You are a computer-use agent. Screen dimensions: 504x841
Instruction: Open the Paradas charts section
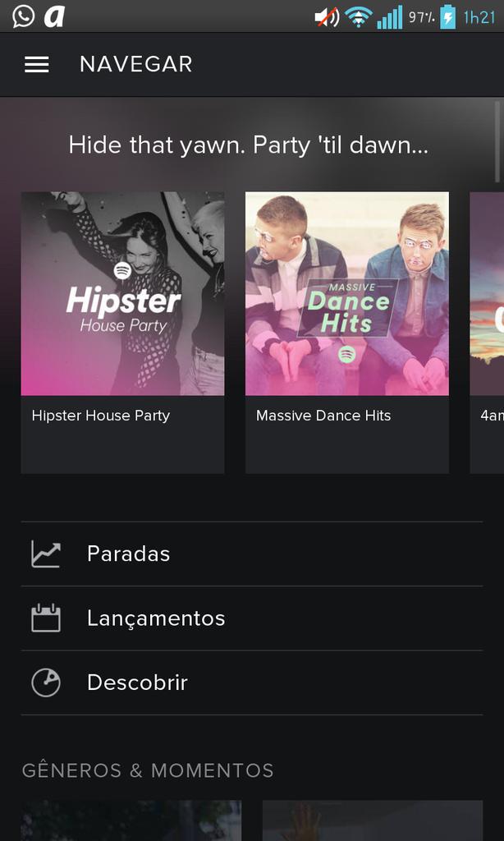[252, 554]
